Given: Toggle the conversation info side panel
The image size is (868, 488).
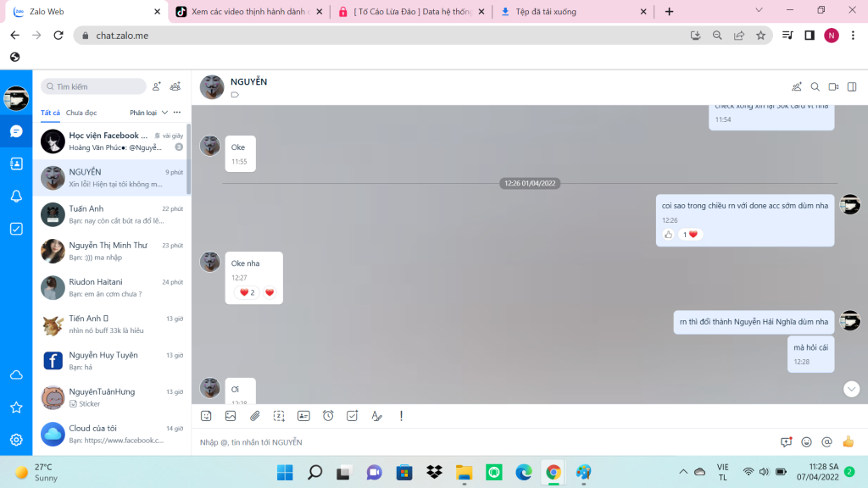Looking at the screenshot, I should pos(852,86).
